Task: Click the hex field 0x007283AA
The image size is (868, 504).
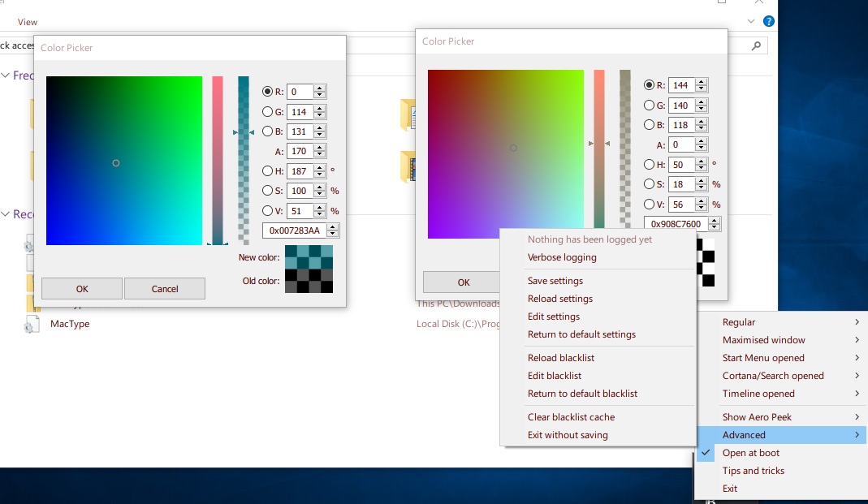Action: pos(295,230)
